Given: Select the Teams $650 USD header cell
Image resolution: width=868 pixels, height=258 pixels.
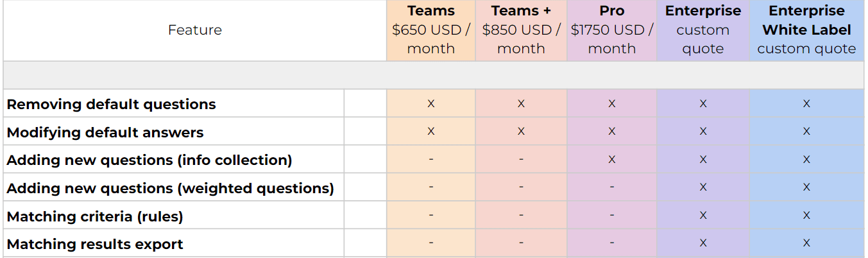Looking at the screenshot, I should point(430,30).
